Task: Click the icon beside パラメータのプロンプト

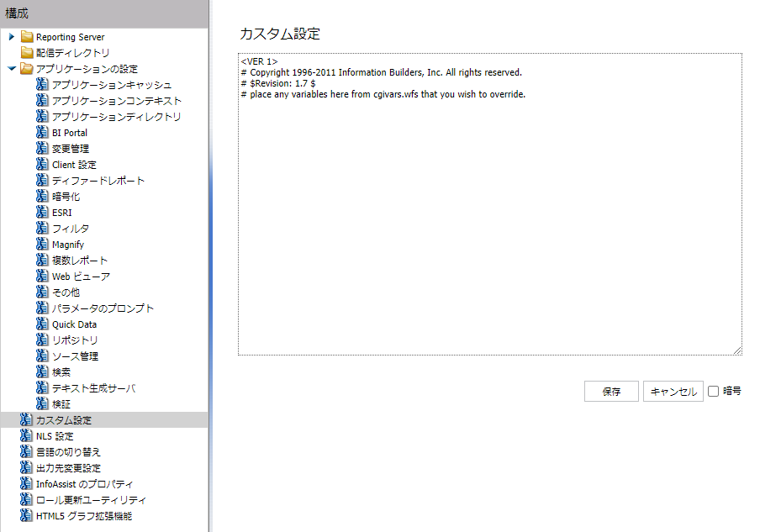Action: 42,308
